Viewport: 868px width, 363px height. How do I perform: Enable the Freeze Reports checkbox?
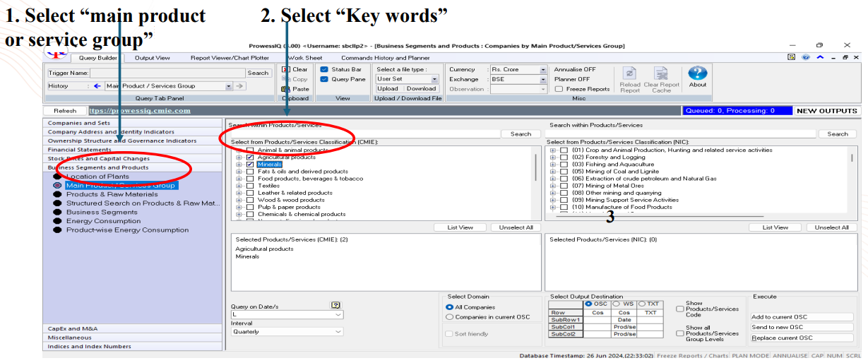click(x=559, y=89)
